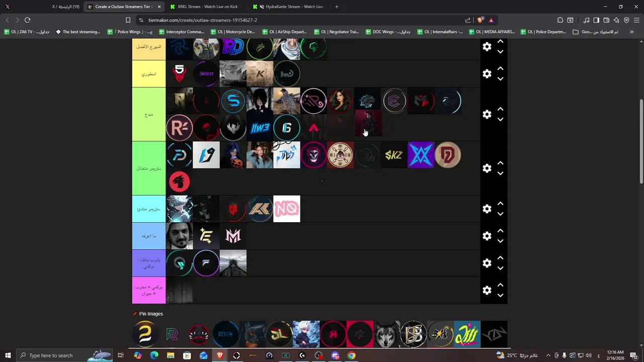Click the Pin Images option
Screen dimensions: 644x362
(148, 314)
